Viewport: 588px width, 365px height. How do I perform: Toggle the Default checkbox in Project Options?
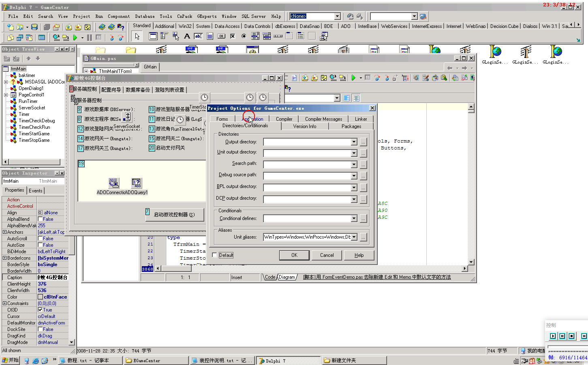click(214, 255)
